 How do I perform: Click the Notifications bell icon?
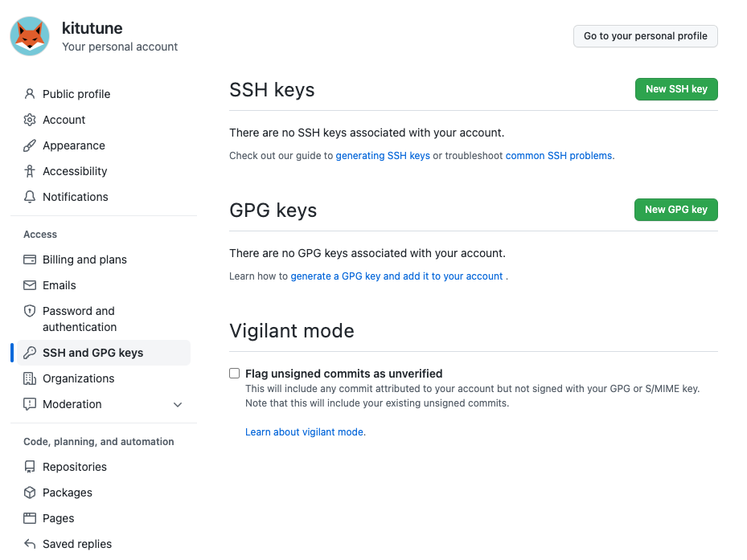click(x=28, y=197)
